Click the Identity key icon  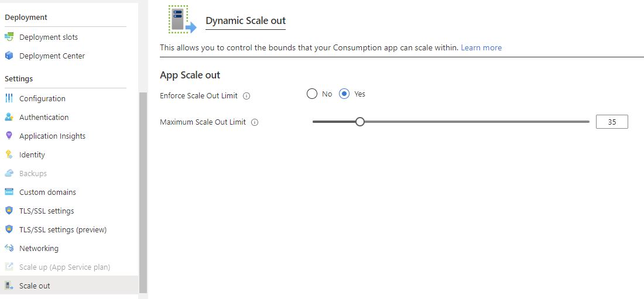[9, 154]
